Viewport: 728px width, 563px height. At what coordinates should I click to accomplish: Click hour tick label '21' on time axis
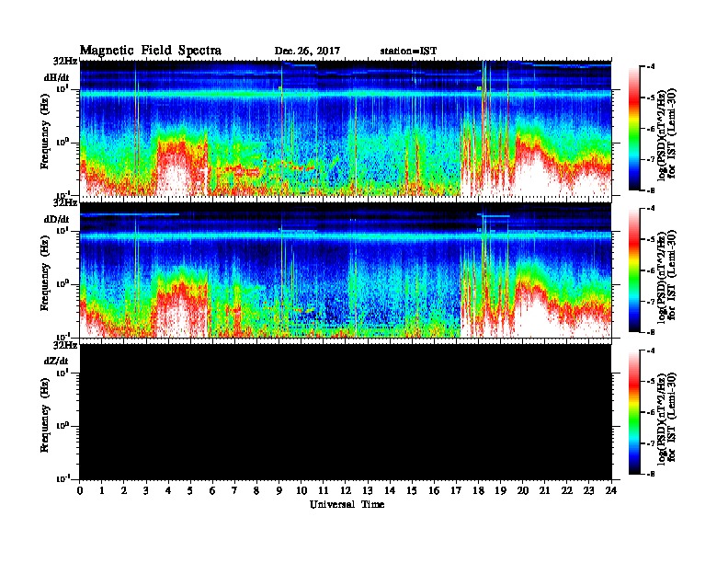pos(544,491)
